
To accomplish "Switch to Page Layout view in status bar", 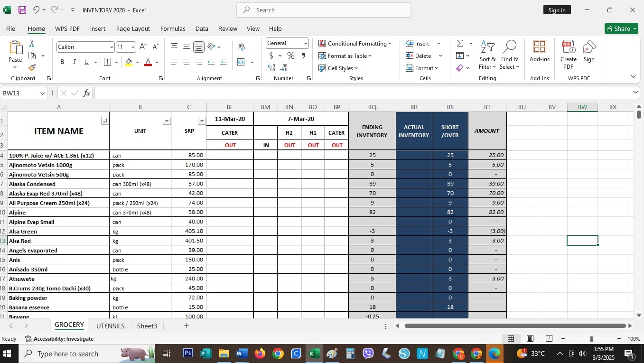I will 530,339.
